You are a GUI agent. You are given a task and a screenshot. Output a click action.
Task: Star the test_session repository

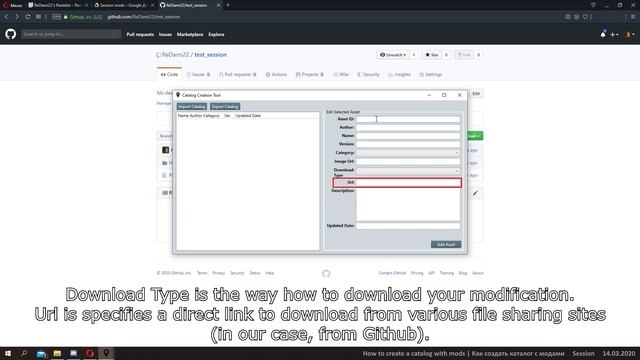click(x=432, y=55)
